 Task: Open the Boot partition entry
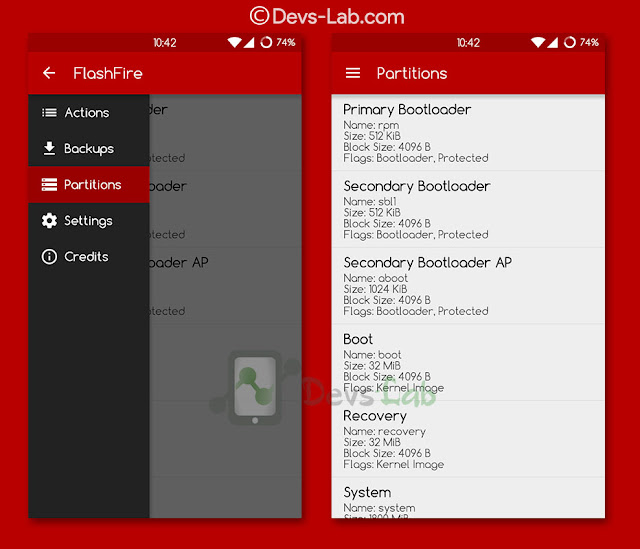click(468, 363)
